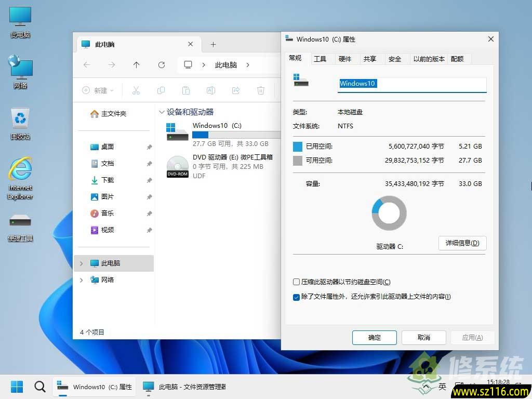Image resolution: width=532 pixels, height=399 pixels.
Task: Switch to the 工具 tab in properties
Action: point(321,59)
